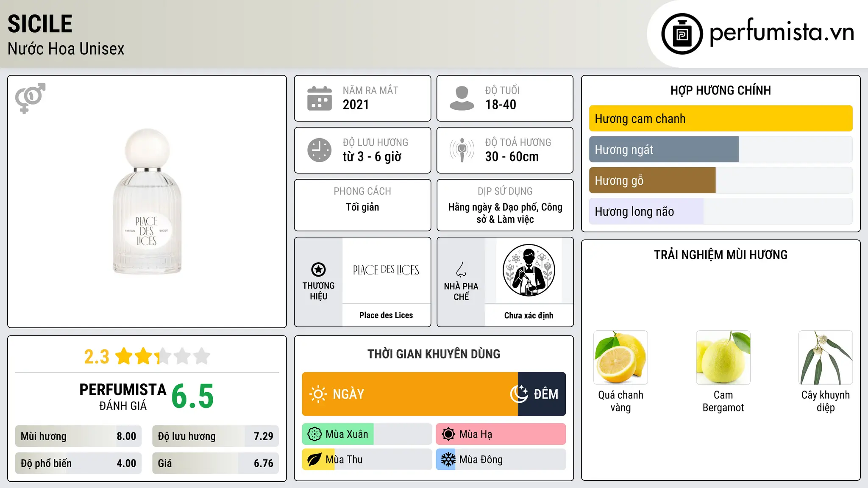Click the leaf icon for Mùa Thu
The height and width of the screenshot is (488, 868).
tap(314, 460)
